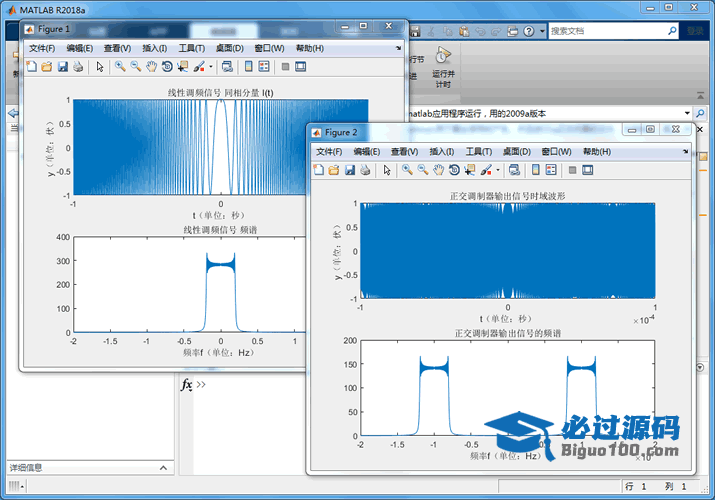Save figure icon in Figure 1 toolbar

(62, 67)
